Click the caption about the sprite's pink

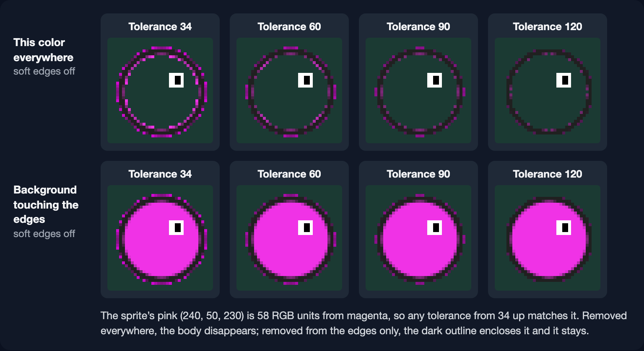click(x=364, y=323)
